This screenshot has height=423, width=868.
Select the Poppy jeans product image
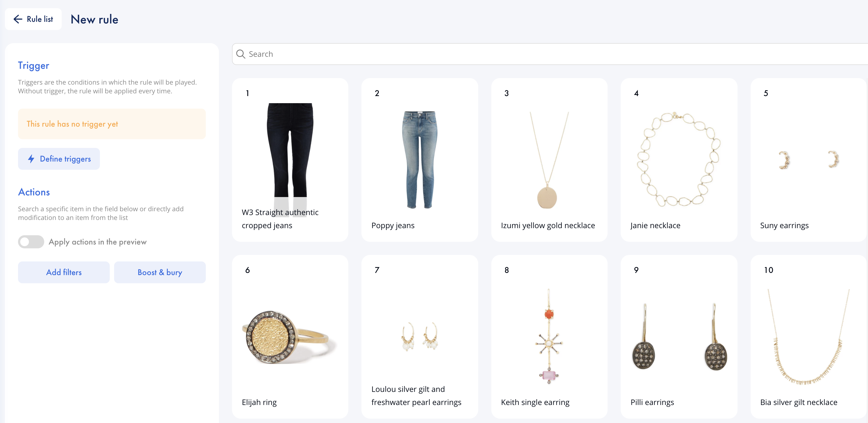click(x=420, y=160)
